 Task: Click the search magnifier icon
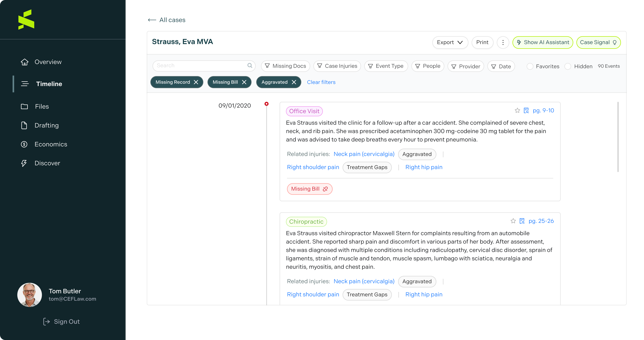coord(249,66)
